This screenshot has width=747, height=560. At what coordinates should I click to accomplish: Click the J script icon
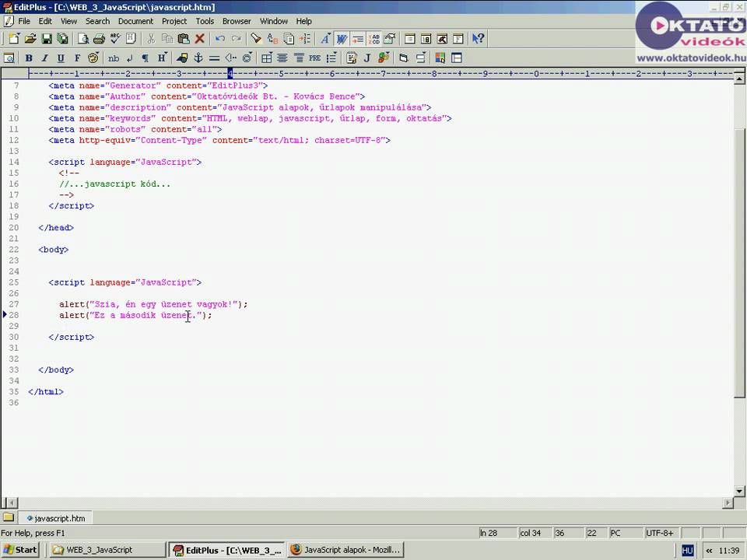(366, 58)
